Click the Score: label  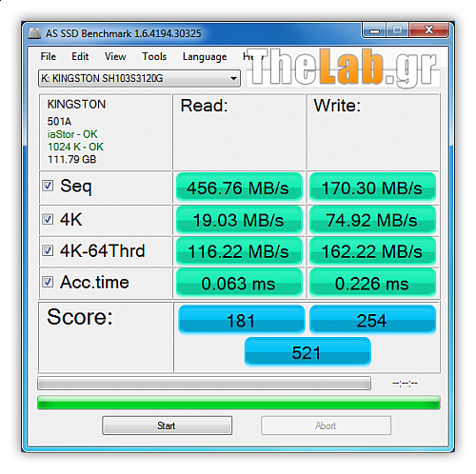coord(80,317)
